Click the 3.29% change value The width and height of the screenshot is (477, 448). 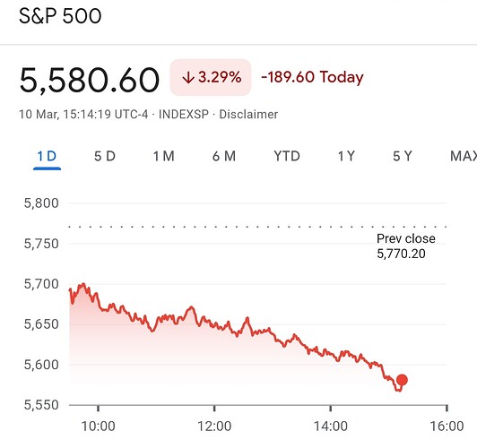tap(220, 77)
